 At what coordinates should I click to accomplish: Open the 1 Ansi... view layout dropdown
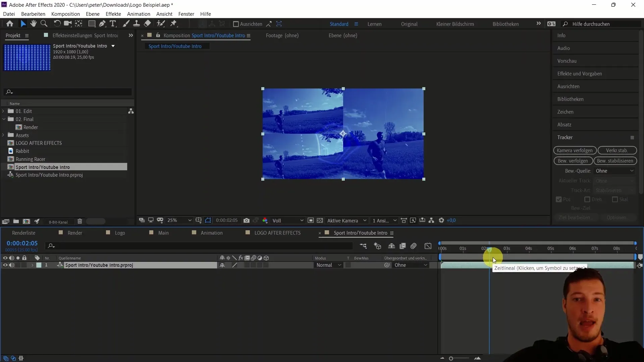point(384,221)
